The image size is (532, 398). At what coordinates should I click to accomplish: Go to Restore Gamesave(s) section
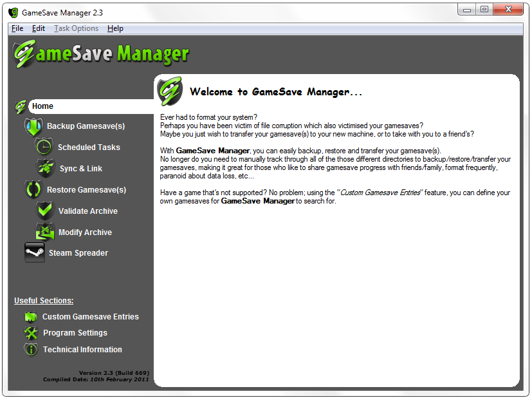click(86, 190)
